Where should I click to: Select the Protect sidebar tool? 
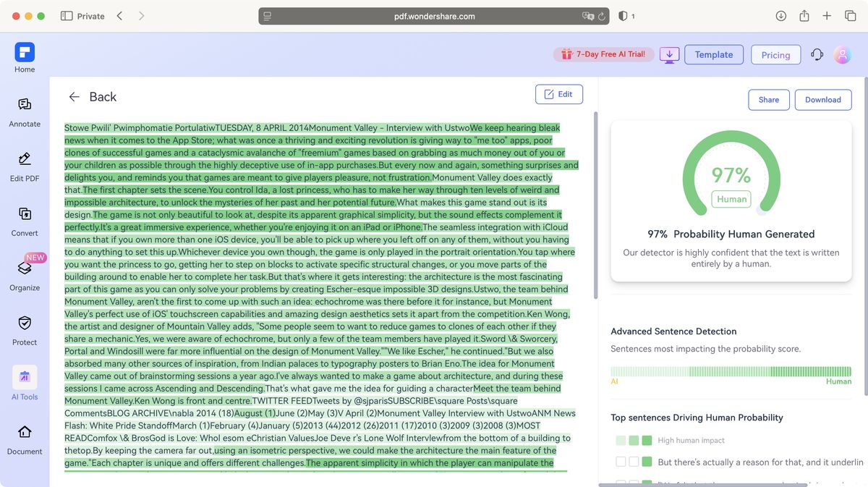click(25, 331)
